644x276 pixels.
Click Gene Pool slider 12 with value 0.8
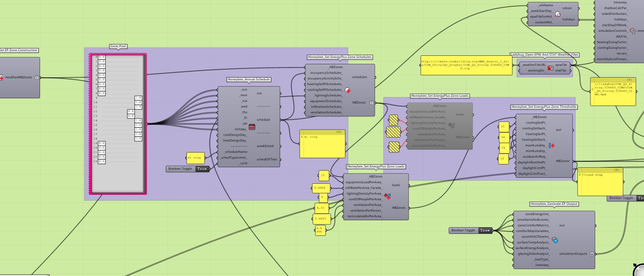131,112
